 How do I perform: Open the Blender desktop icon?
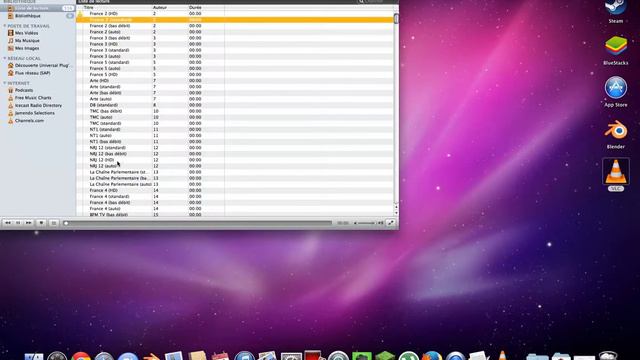(616, 134)
